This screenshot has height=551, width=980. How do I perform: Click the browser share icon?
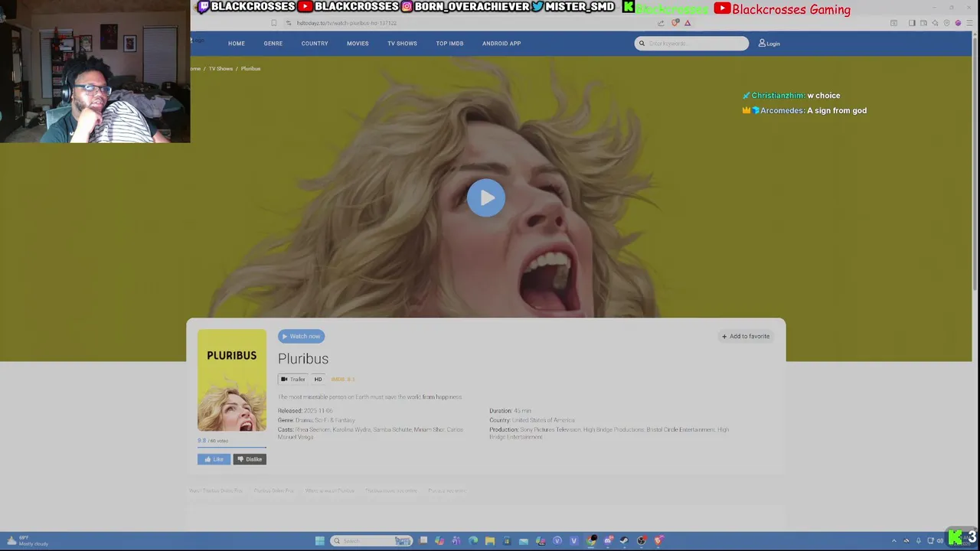(x=661, y=23)
